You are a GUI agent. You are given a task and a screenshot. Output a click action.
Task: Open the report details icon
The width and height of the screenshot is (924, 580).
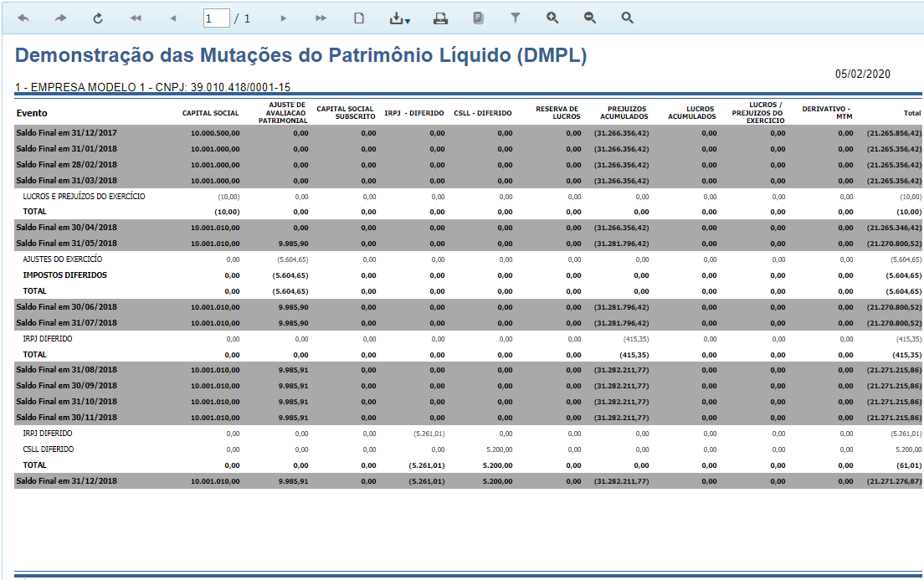click(x=477, y=17)
